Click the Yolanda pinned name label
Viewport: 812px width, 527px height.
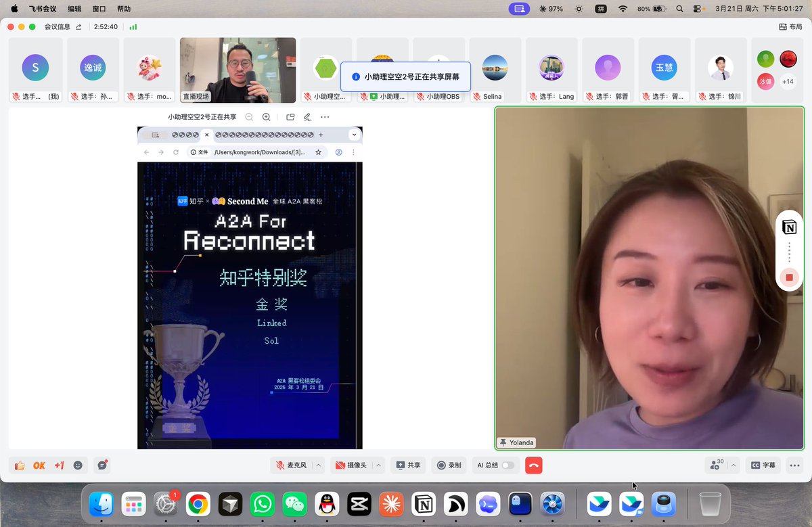516,442
